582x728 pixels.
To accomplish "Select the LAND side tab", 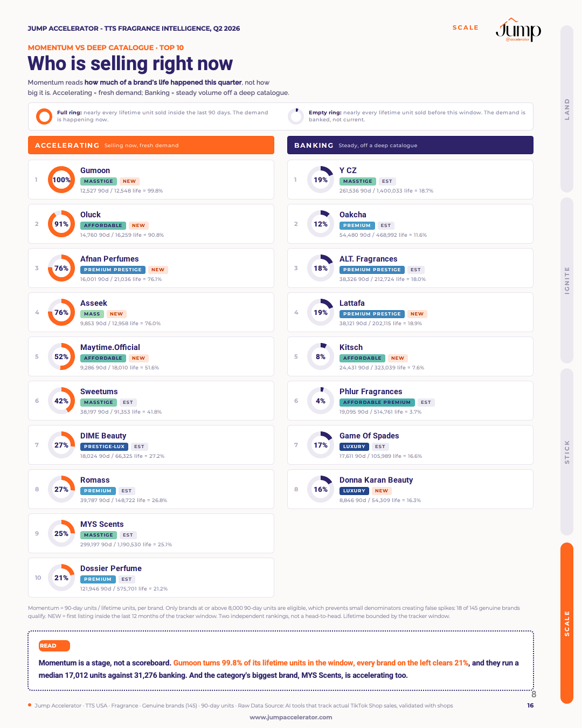I will click(567, 109).
